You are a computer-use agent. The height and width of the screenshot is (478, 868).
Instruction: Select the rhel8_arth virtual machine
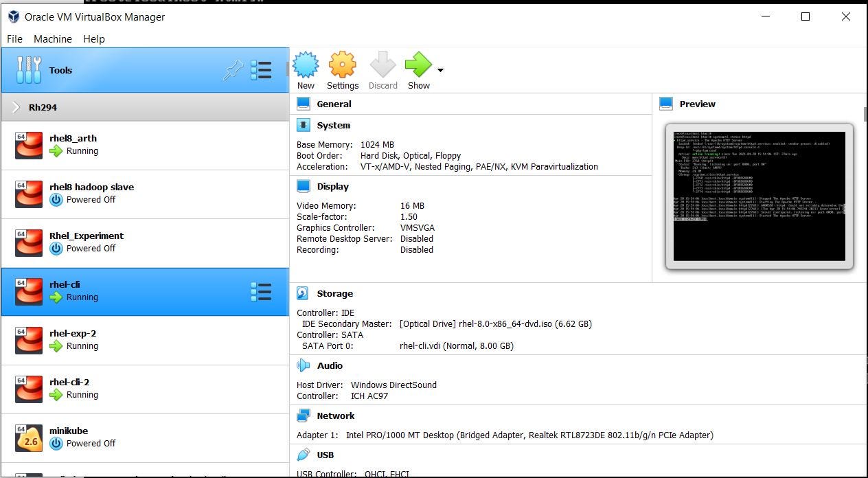pos(145,145)
